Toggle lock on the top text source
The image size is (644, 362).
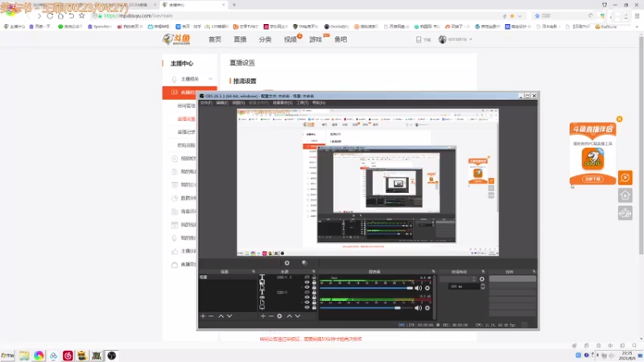point(314,278)
